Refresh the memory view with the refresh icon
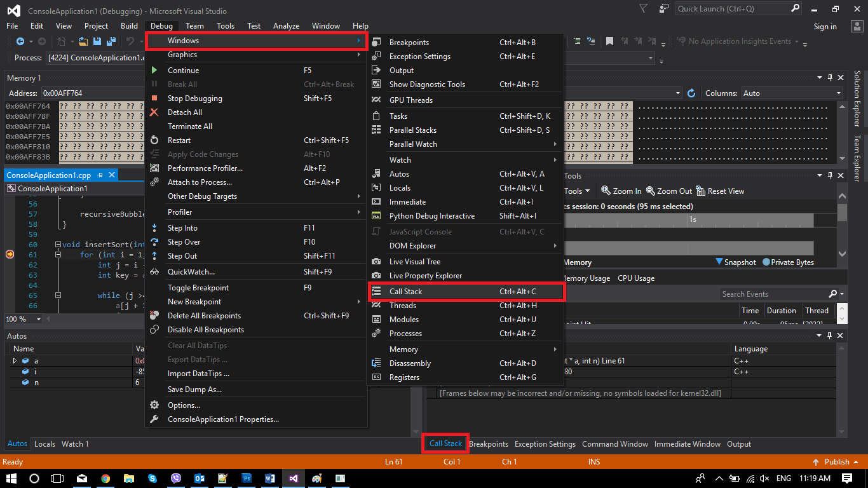Screen dimensions: 868x488 pyautogui.click(x=692, y=93)
